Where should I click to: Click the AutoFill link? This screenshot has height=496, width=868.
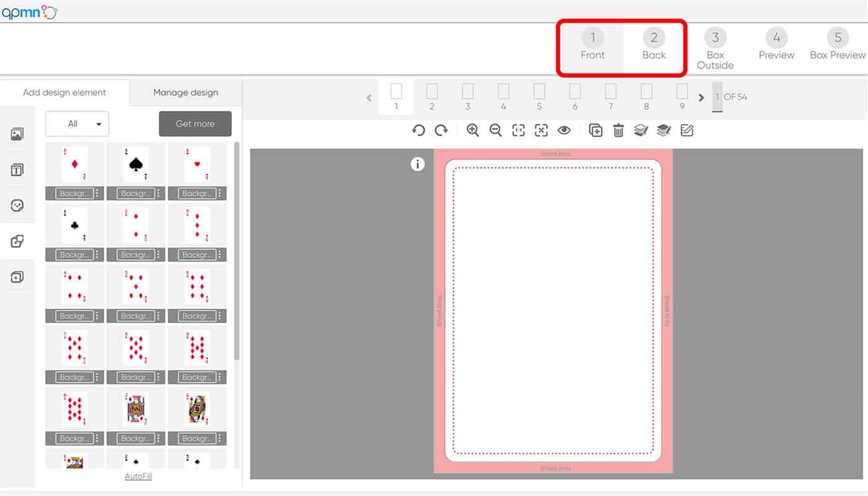(138, 476)
